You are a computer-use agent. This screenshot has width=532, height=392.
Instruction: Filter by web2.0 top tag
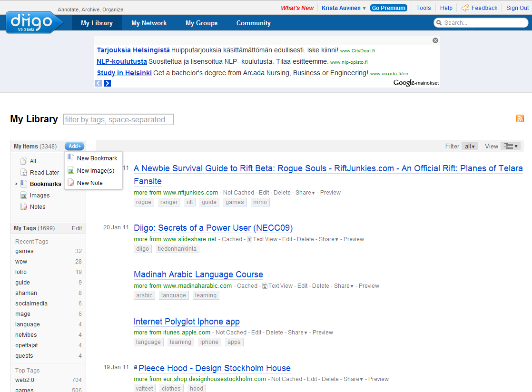[x=25, y=380]
